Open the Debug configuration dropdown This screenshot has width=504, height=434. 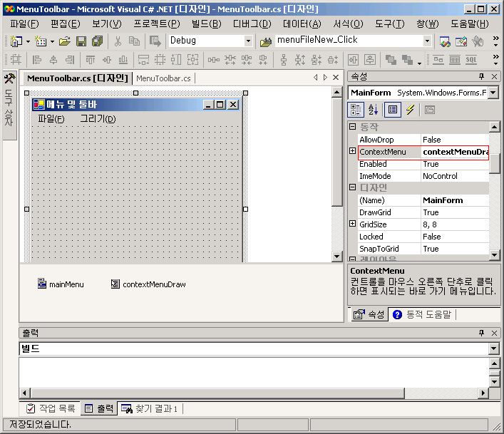(x=248, y=41)
